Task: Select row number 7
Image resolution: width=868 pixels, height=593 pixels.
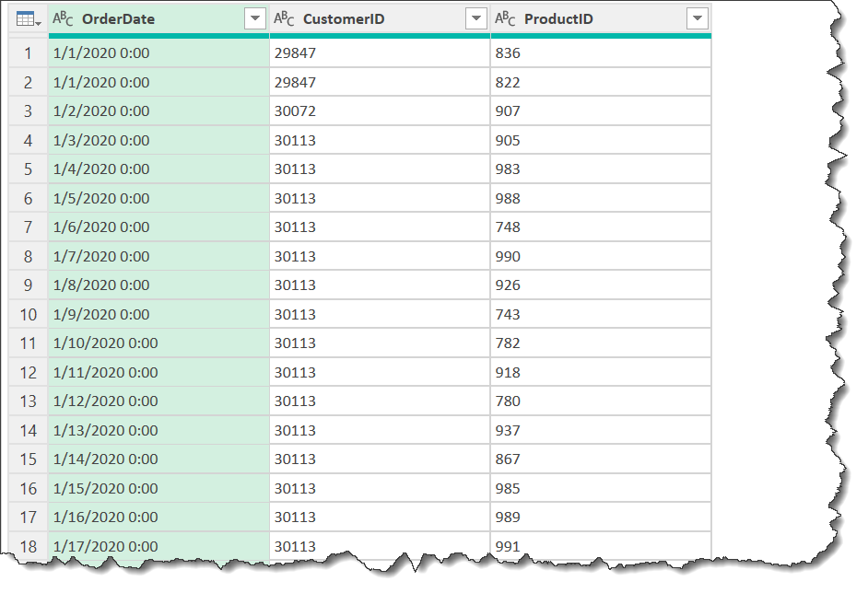Action: (29, 227)
